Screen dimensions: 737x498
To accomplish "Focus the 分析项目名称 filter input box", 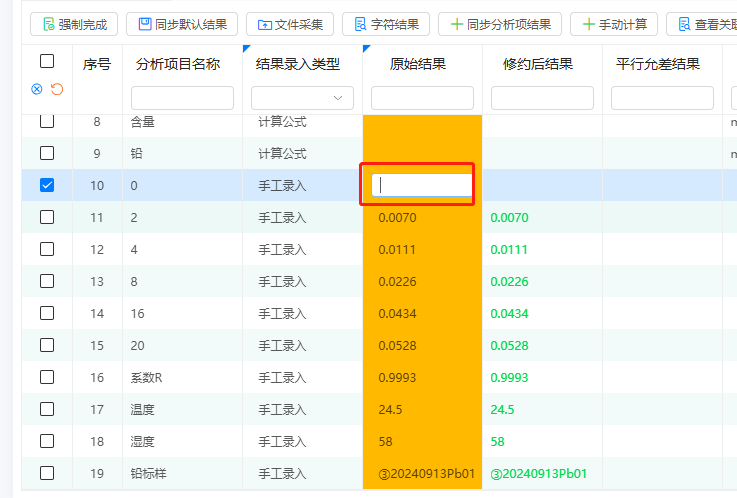I will [182, 98].
